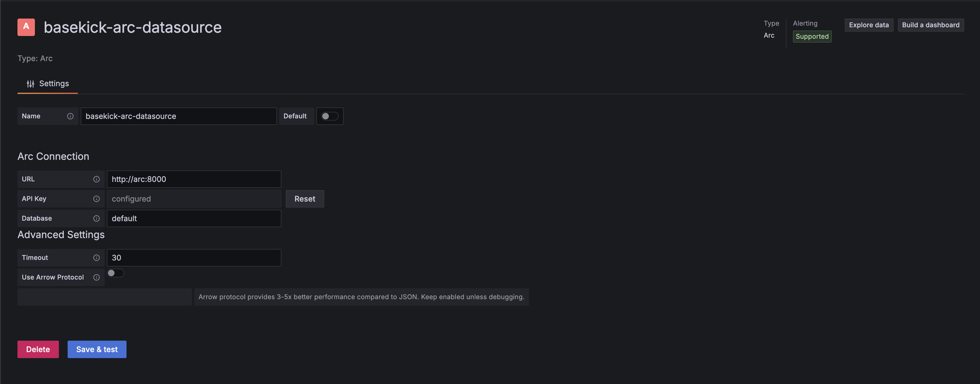This screenshot has height=384, width=980.
Task: Select the URL field showing http://arc:8000
Action: tap(194, 179)
